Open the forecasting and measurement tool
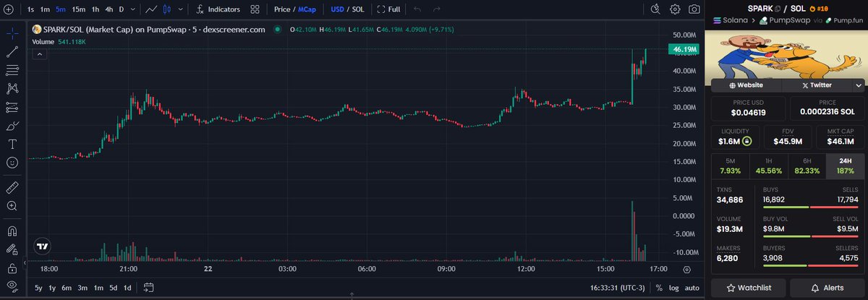This screenshot has width=868, height=300. (12, 107)
